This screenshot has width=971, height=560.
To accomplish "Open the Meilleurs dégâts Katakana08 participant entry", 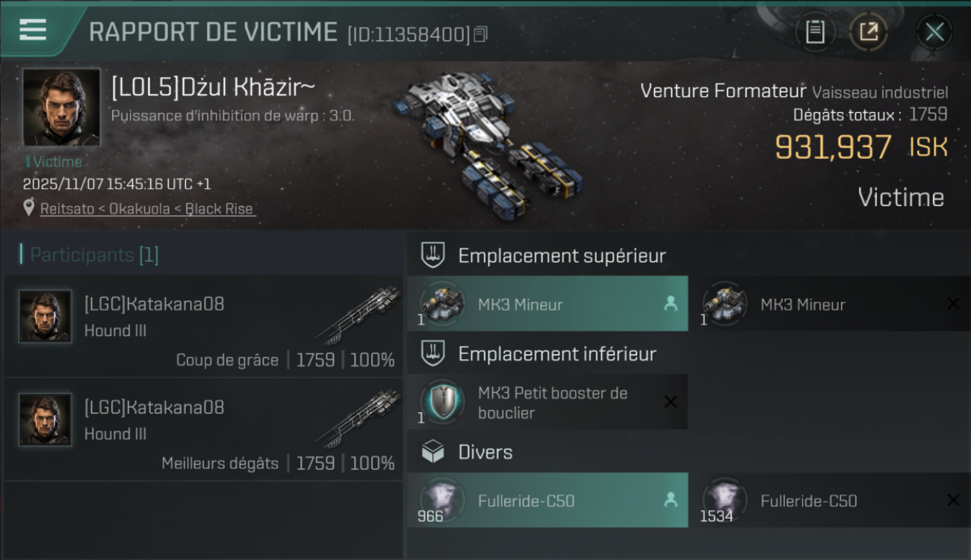I will coord(202,429).
